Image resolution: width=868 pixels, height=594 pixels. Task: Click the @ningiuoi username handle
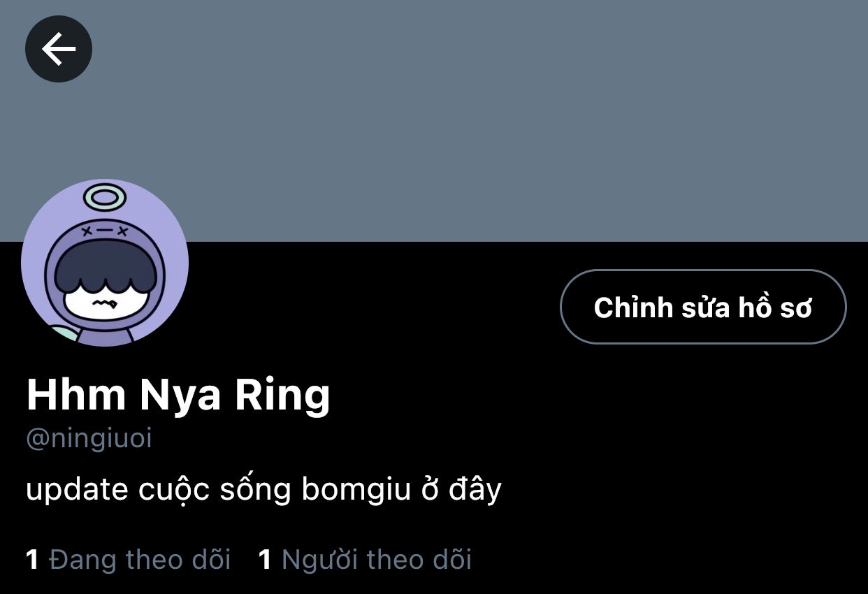pyautogui.click(x=89, y=440)
